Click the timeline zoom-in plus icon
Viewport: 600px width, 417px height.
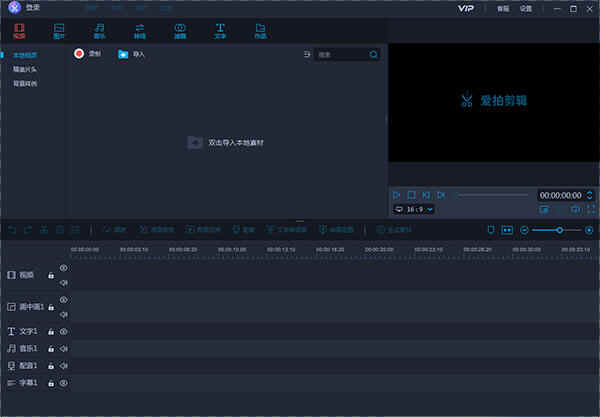589,230
